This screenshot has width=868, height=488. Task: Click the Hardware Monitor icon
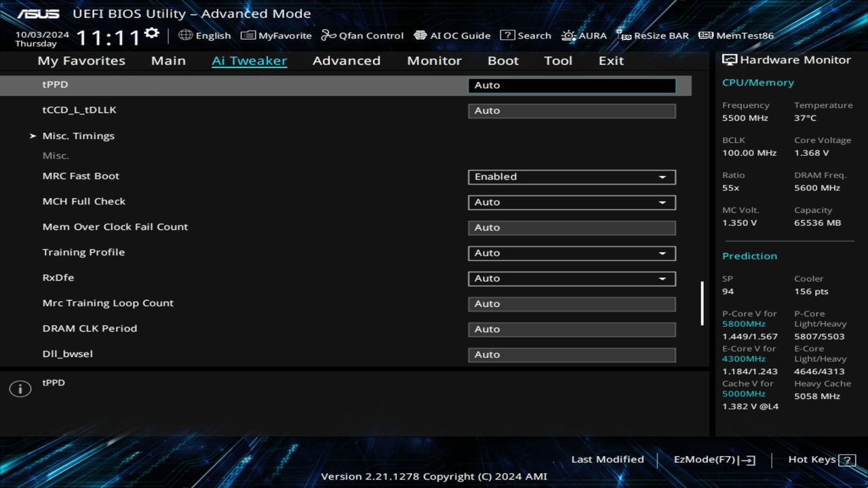click(x=730, y=60)
